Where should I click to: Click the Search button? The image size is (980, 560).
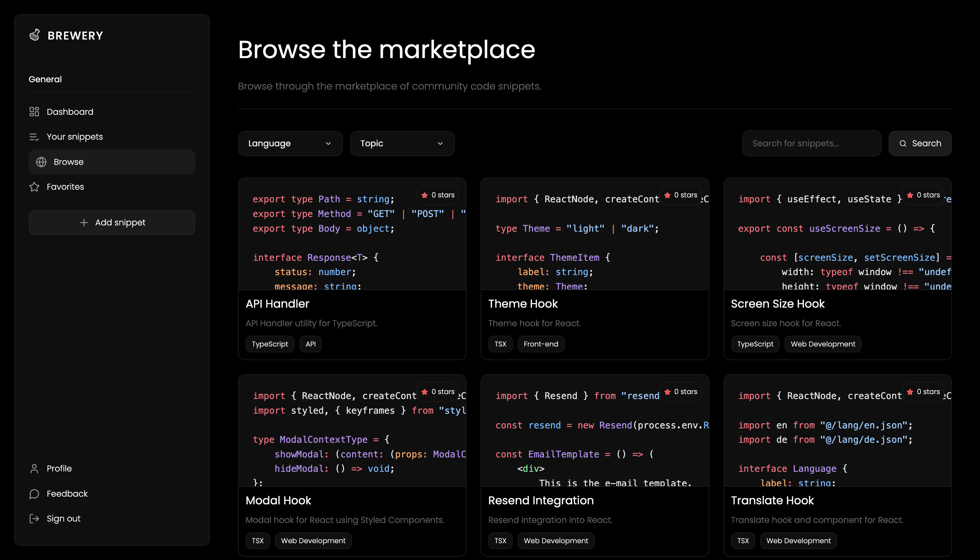(920, 143)
